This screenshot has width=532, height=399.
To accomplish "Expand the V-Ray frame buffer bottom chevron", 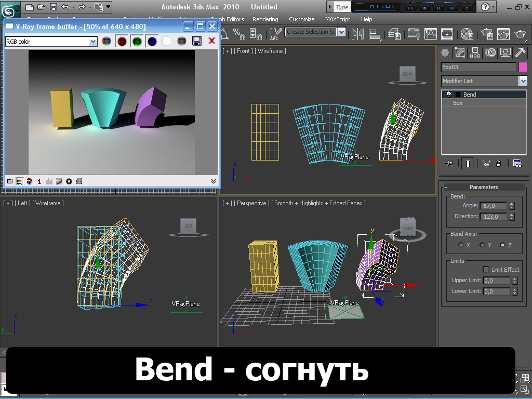I will tap(214, 181).
